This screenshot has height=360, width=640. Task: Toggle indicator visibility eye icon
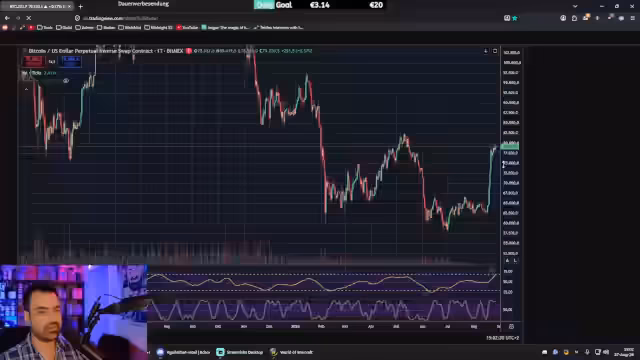click(x=66, y=81)
